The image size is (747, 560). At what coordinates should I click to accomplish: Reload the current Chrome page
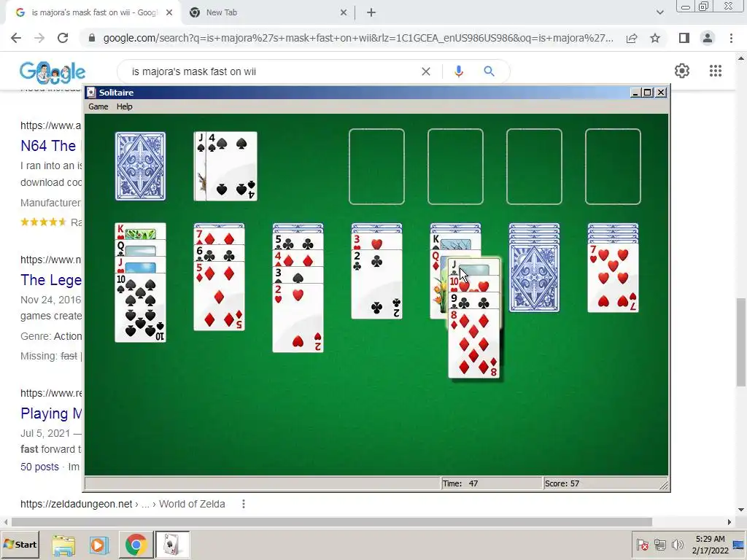click(x=63, y=38)
